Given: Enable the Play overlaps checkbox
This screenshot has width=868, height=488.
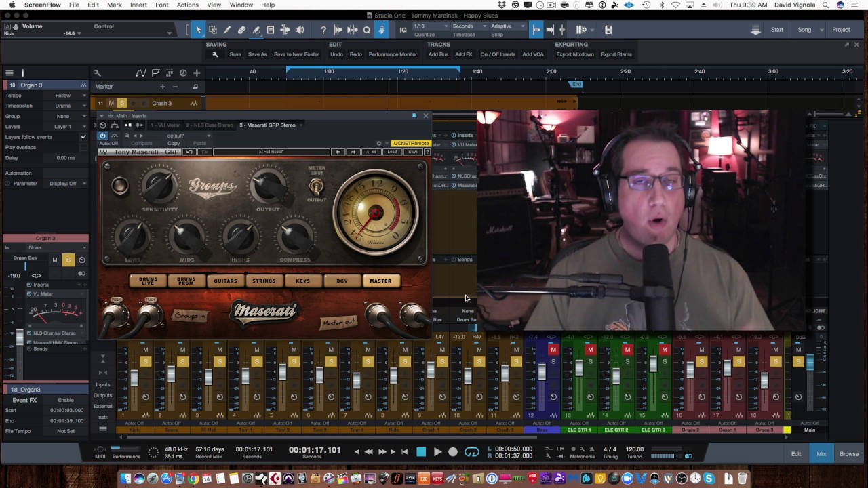Looking at the screenshot, I should 83,147.
